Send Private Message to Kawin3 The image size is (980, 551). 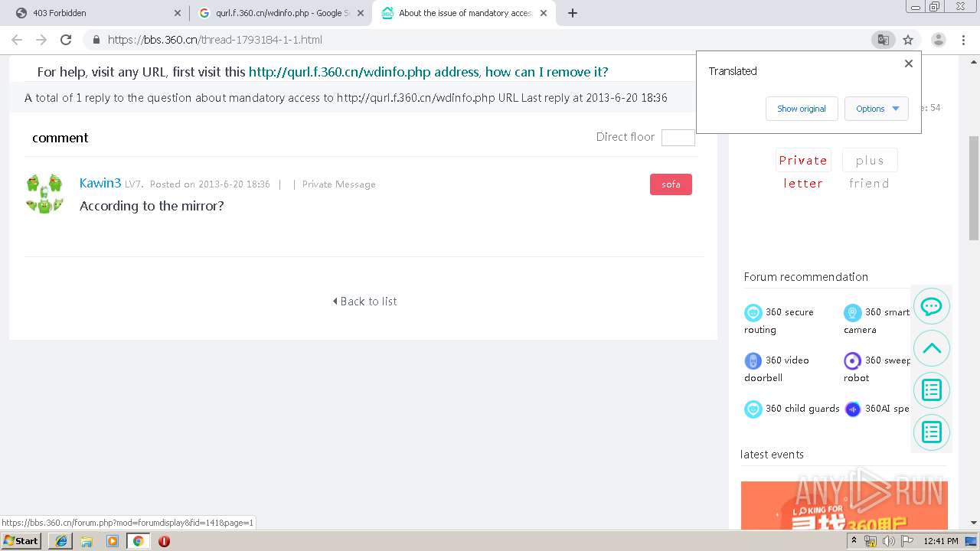tap(338, 184)
